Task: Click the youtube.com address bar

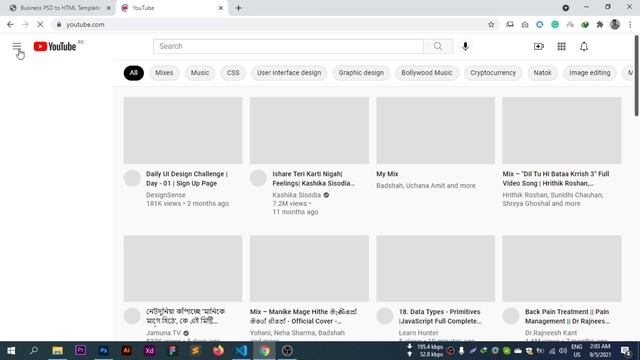Action: [x=269, y=24]
